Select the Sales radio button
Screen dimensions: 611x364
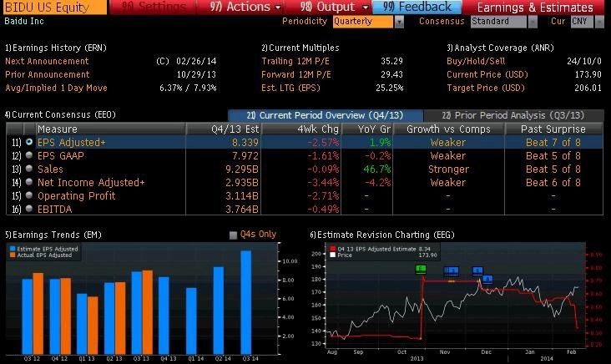pyautogui.click(x=29, y=169)
